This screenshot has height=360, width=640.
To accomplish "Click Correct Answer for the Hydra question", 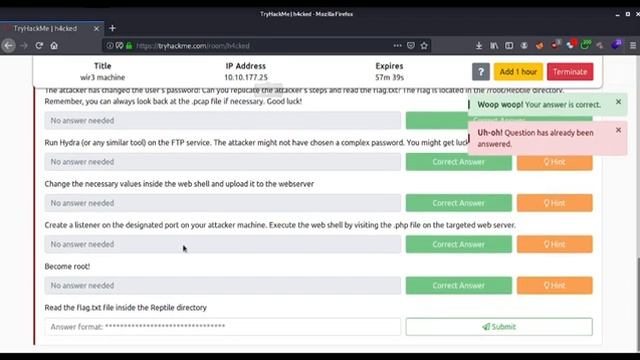I will coord(458,162).
